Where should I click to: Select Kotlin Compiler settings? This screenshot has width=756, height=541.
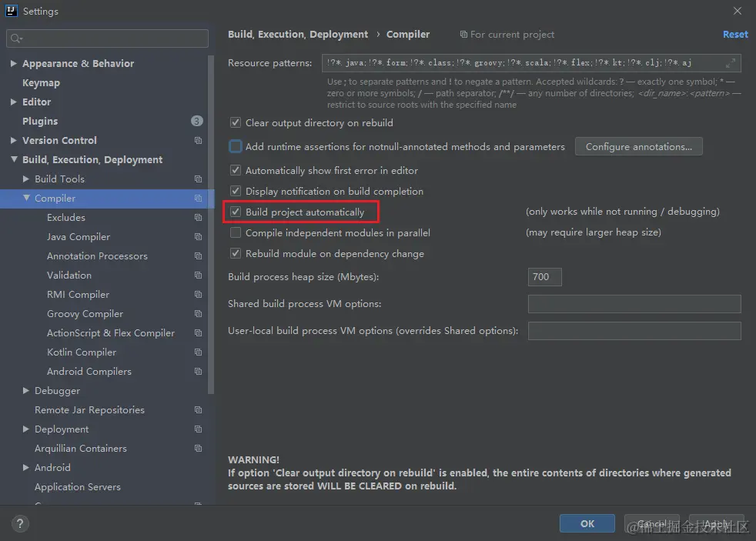82,352
